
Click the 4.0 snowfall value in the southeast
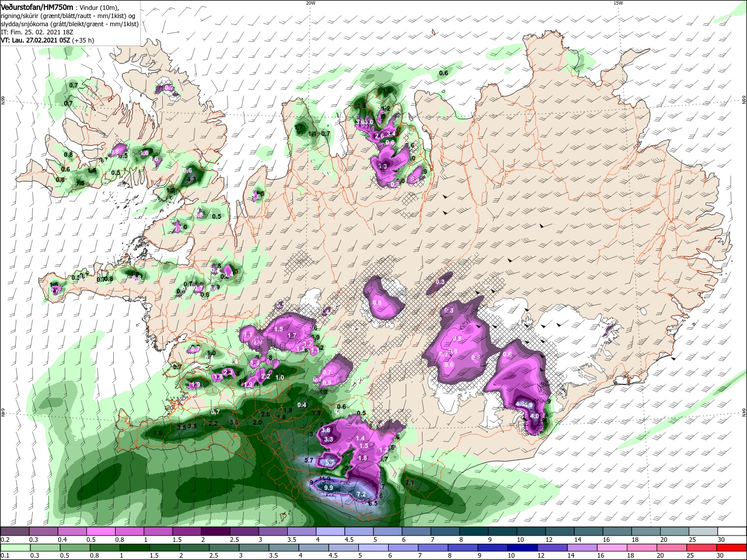pos(535,416)
